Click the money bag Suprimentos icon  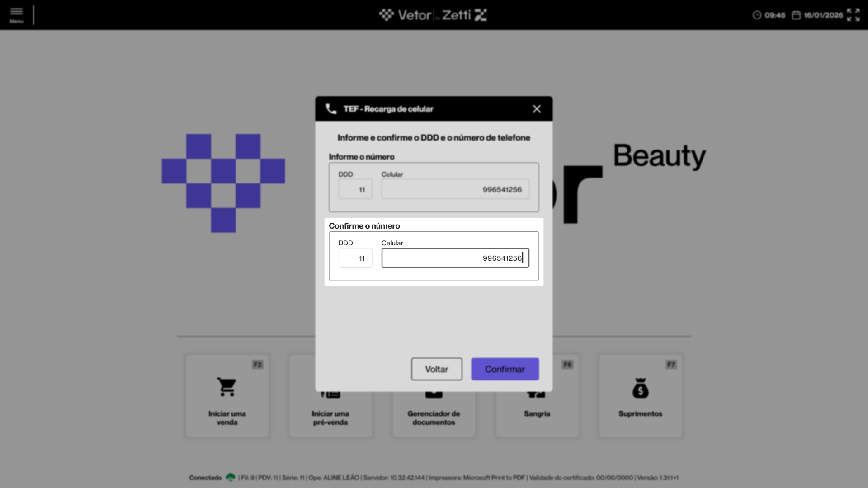[640, 388]
